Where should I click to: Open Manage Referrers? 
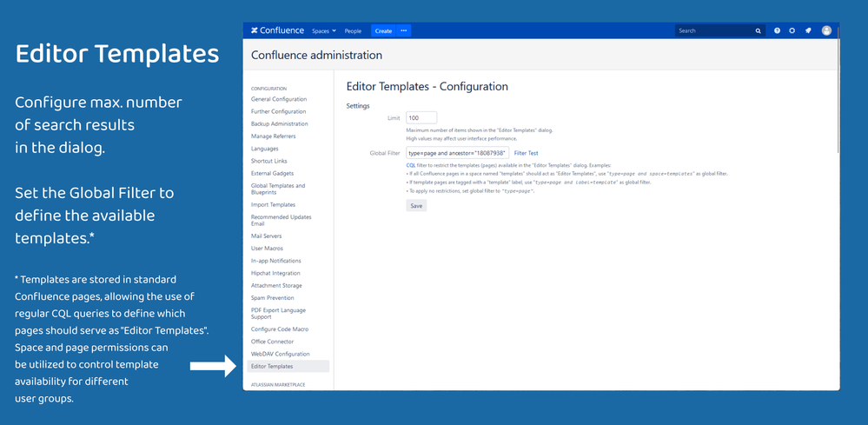tap(273, 136)
